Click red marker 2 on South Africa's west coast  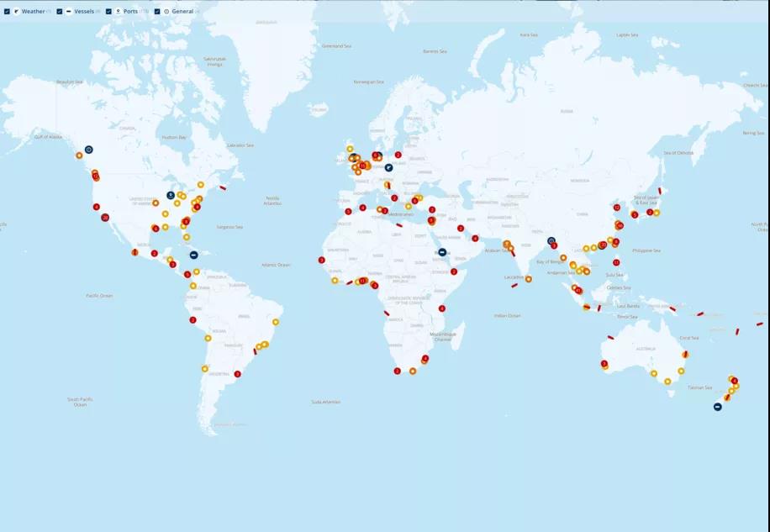click(398, 371)
